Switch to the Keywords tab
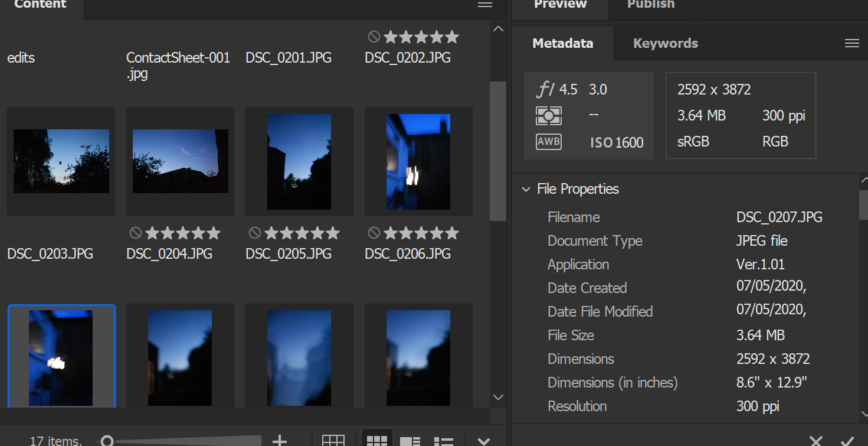Image resolution: width=868 pixels, height=446 pixels. tap(665, 43)
